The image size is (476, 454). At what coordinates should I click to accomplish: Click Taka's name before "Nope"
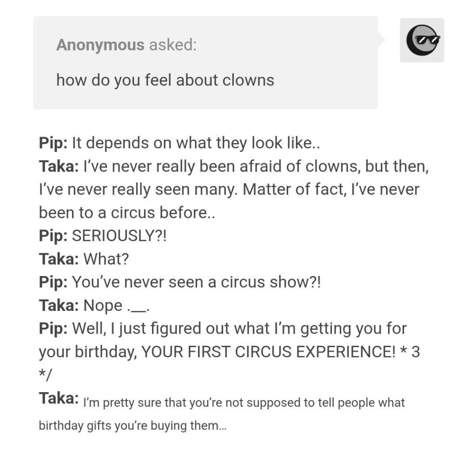click(59, 305)
